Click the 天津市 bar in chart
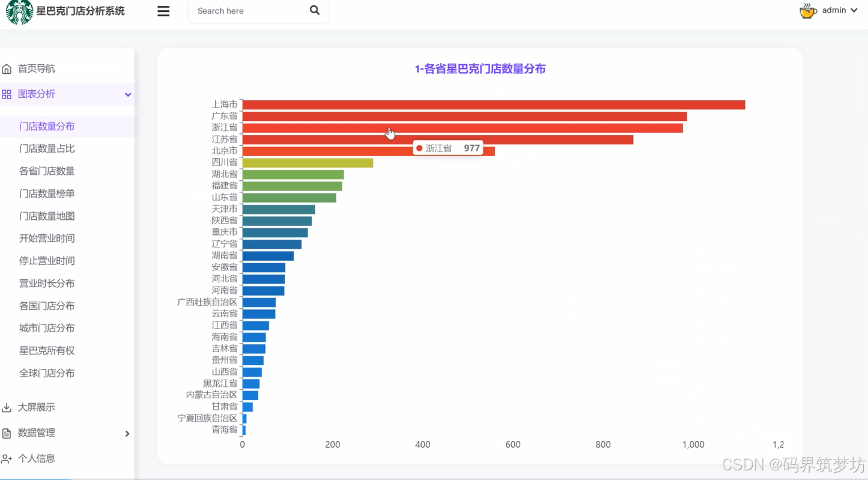The image size is (868, 480). [279, 209]
